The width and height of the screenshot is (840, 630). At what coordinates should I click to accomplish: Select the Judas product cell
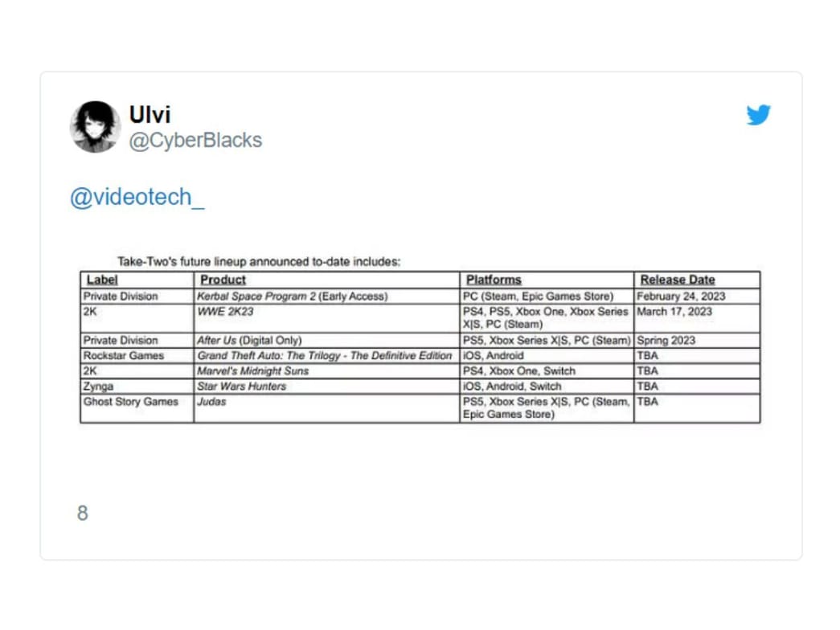[211, 402]
